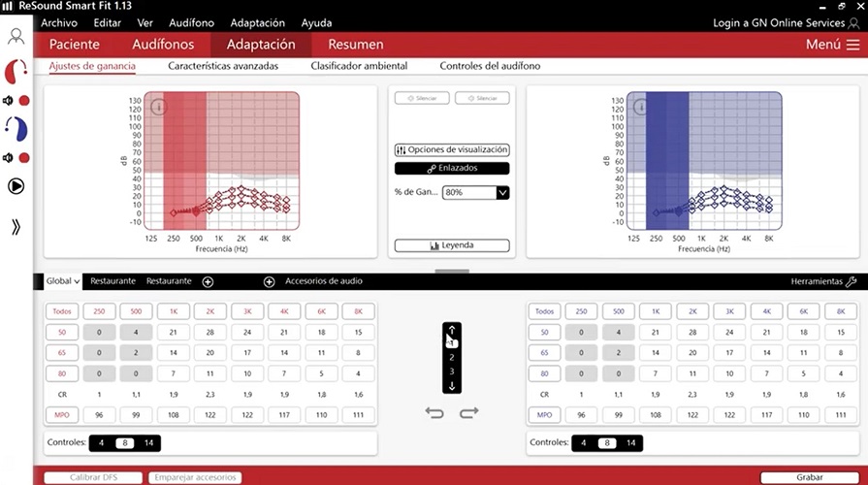Click the redo arrow between gain tables
Screen dimensions: 868x485
(x=468, y=412)
